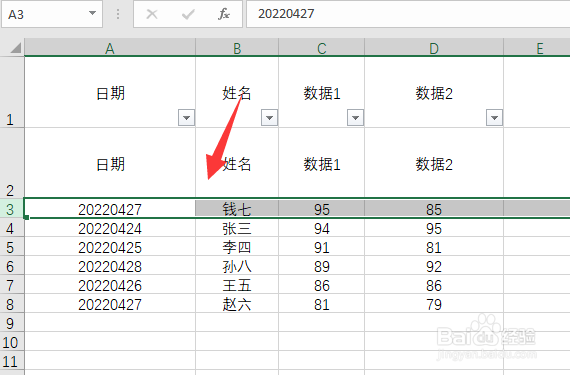Screen dimensions: 570x375
Task: Cancel entry with the X icon
Action: point(152,14)
